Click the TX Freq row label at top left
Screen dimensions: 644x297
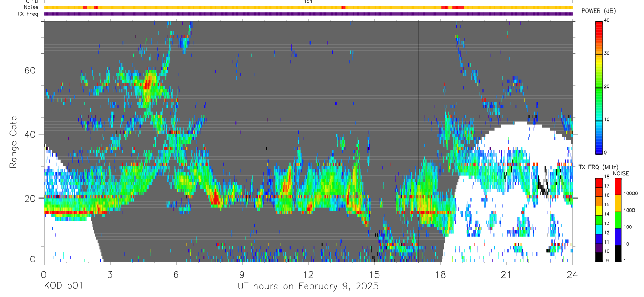point(28,14)
